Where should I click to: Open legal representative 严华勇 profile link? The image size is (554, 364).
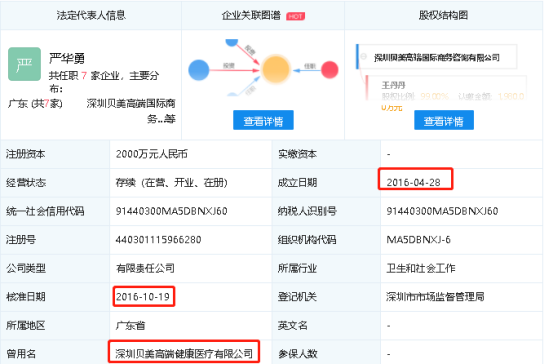67,58
